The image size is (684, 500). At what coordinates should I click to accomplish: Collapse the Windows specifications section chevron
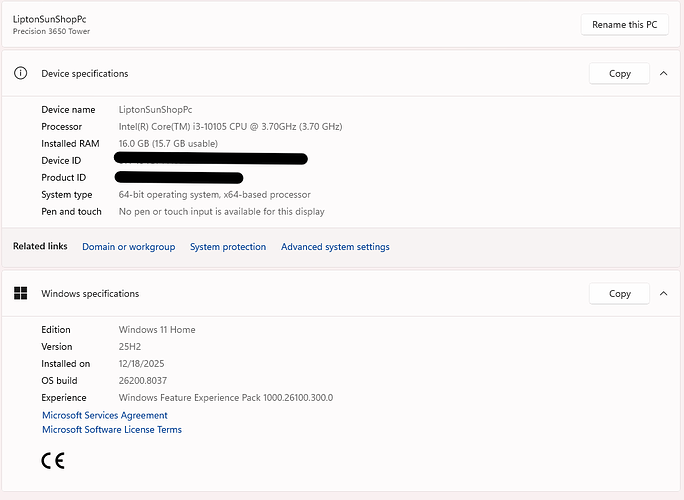click(x=663, y=293)
